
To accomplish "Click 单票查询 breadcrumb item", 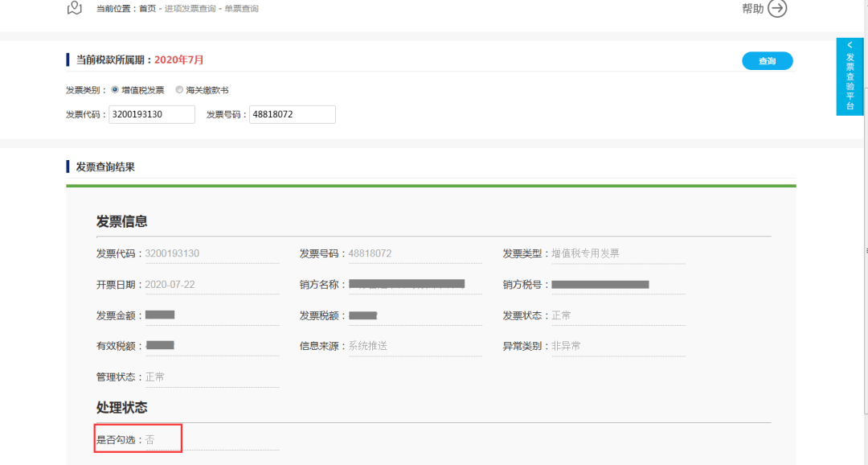I will click(241, 9).
